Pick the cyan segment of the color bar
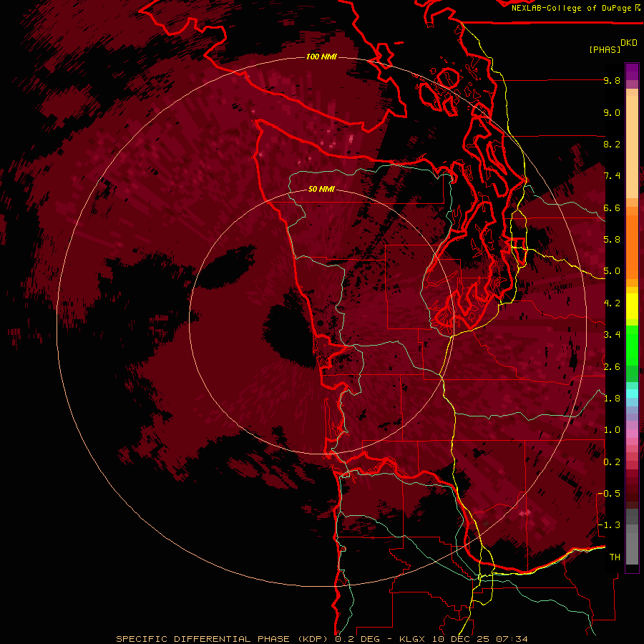This screenshot has height=644, width=644. click(632, 393)
